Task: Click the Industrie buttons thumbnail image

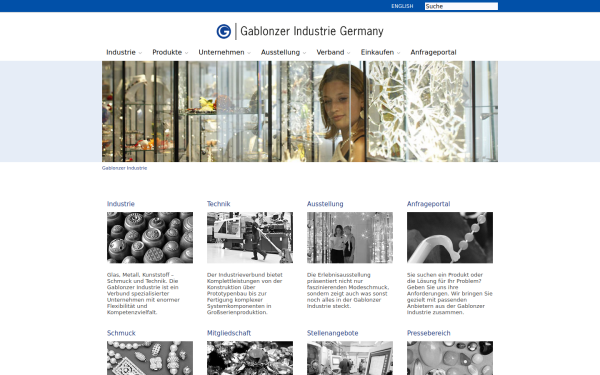Action: 150,238
